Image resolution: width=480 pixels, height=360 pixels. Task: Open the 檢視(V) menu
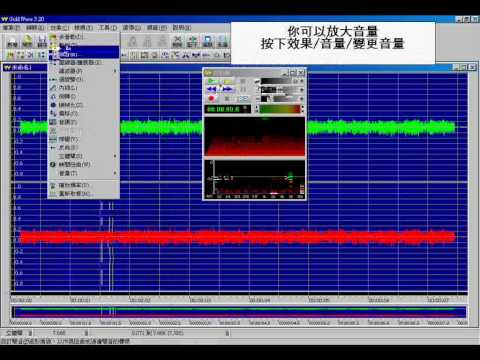[x=83, y=28]
